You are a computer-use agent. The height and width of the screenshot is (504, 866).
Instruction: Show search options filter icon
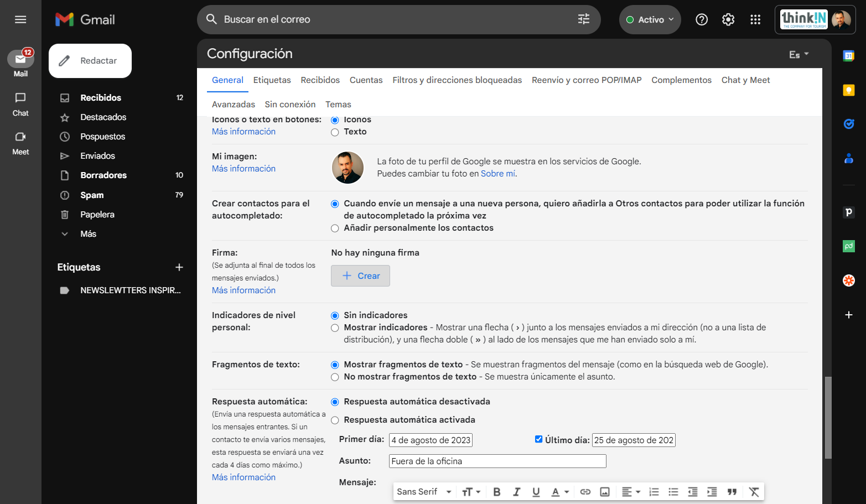coord(584,19)
